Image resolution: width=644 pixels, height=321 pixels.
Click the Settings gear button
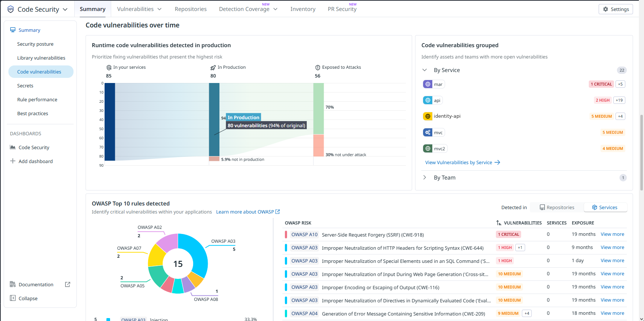tap(615, 9)
